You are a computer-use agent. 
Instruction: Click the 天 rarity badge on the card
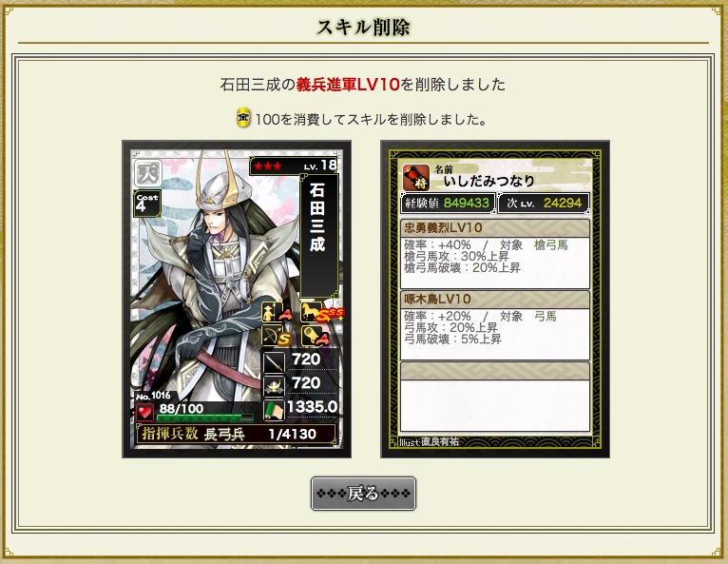pyautogui.click(x=148, y=173)
